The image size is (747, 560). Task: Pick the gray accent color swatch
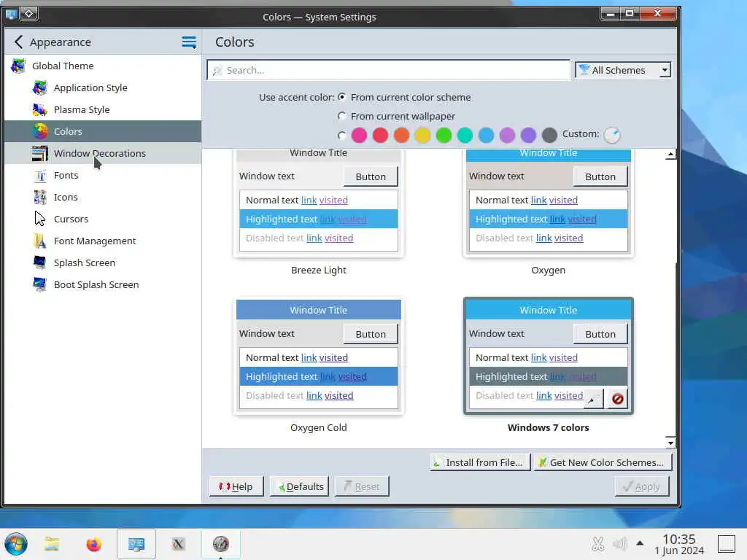pos(549,135)
